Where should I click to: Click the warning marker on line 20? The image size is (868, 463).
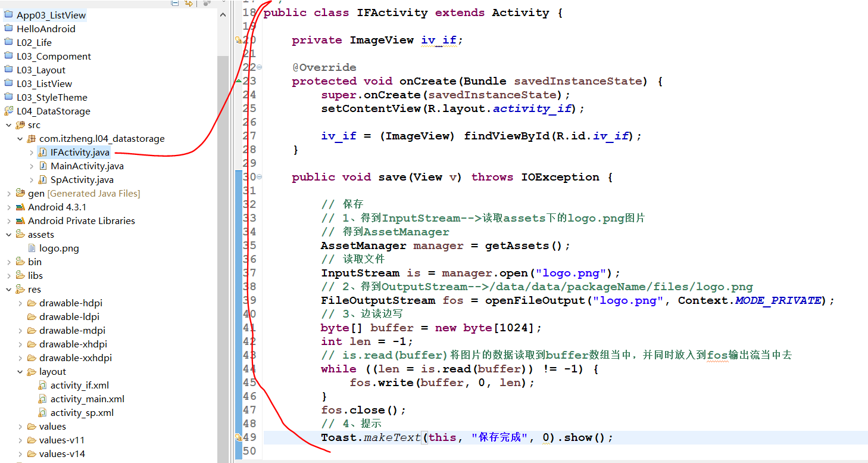[x=239, y=40]
